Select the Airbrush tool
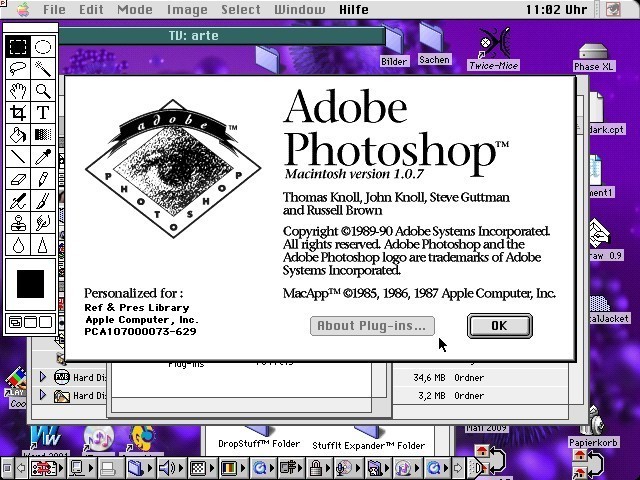This screenshot has height=480, width=640. tap(18, 200)
